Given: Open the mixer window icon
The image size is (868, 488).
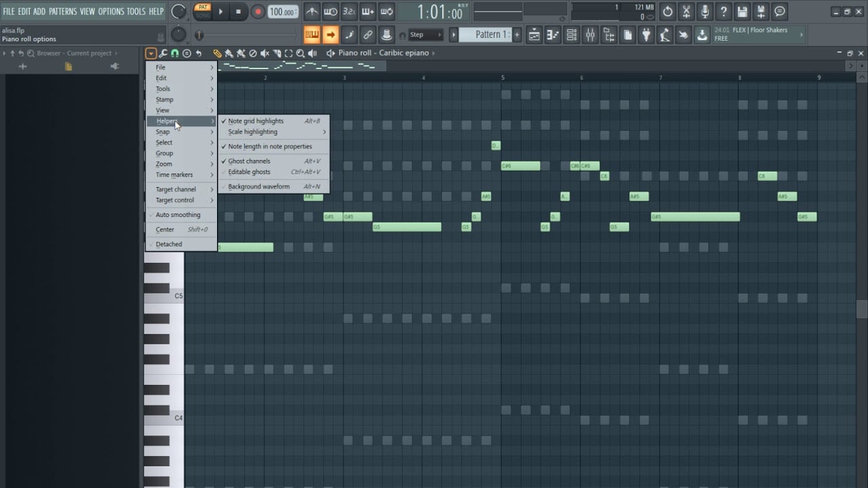Looking at the screenshot, I should click(590, 35).
